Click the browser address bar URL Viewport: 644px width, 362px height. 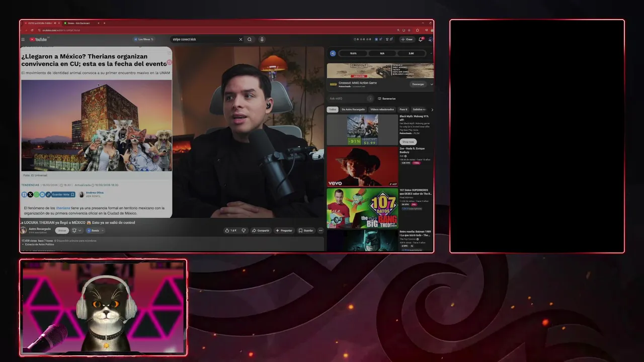coord(60,30)
